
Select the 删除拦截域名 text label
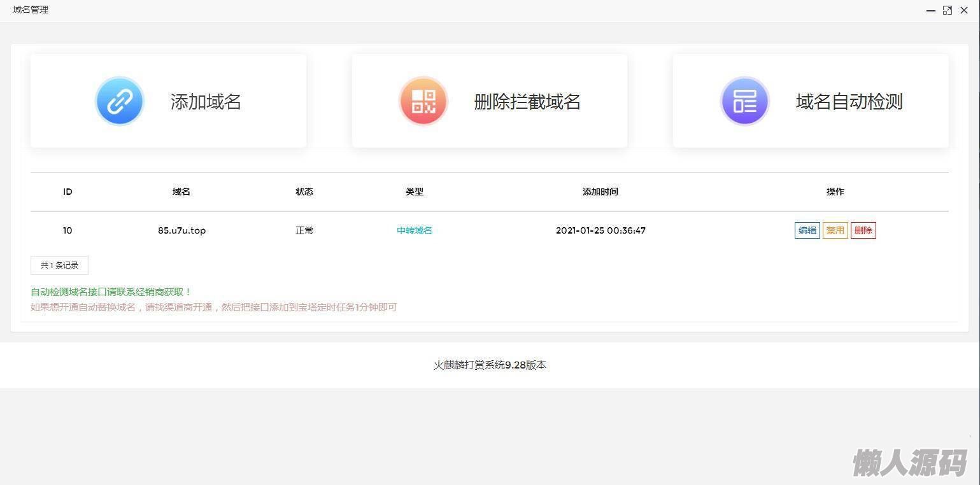(527, 102)
